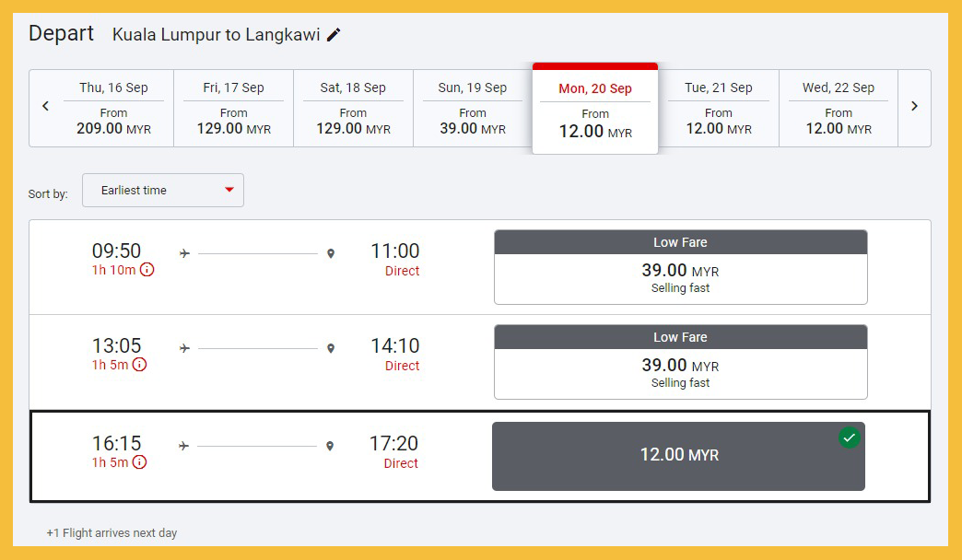Show later dates with right arrow
The height and width of the screenshot is (560, 962).
click(x=914, y=106)
